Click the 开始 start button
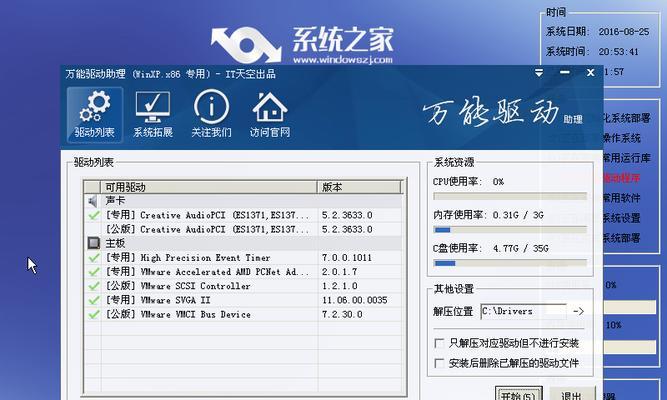Image resolution: width=667 pixels, height=400 pixels. [519, 394]
